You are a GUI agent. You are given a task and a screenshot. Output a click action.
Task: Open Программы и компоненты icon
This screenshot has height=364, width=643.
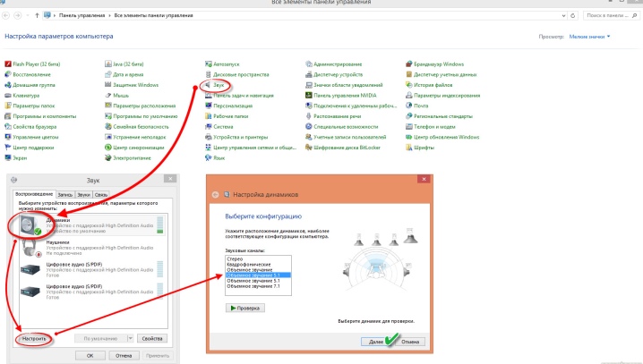click(x=8, y=116)
